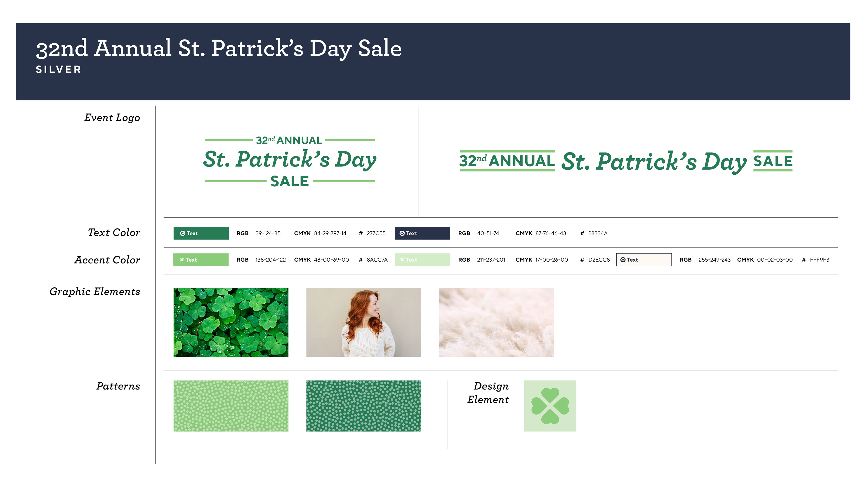This screenshot has height=488, width=868.
Task: Pick the cream FFF9F3 accent swatch
Action: [644, 260]
